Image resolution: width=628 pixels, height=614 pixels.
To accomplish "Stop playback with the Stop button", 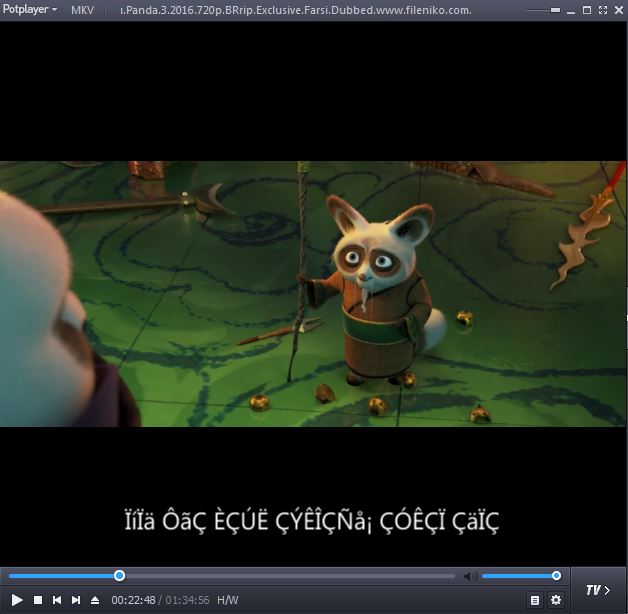I will click(x=38, y=600).
